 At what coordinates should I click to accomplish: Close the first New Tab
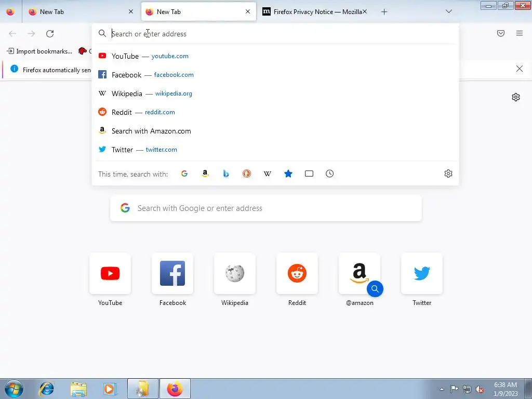click(x=131, y=11)
